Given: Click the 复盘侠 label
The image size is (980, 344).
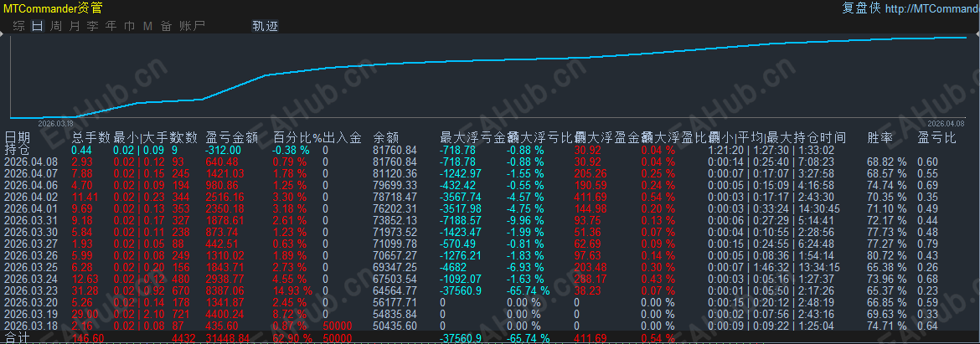Looking at the screenshot, I should [861, 8].
